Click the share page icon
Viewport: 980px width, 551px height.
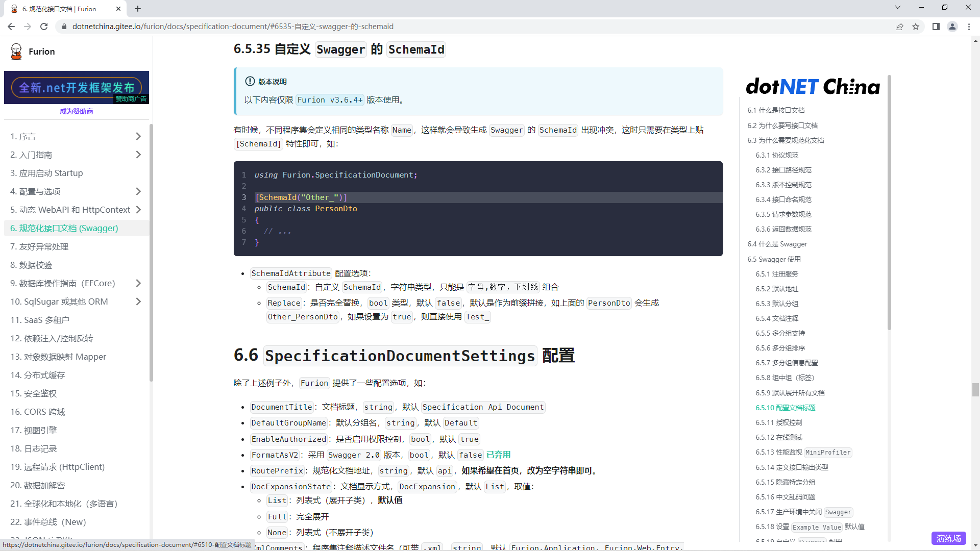pyautogui.click(x=899, y=27)
